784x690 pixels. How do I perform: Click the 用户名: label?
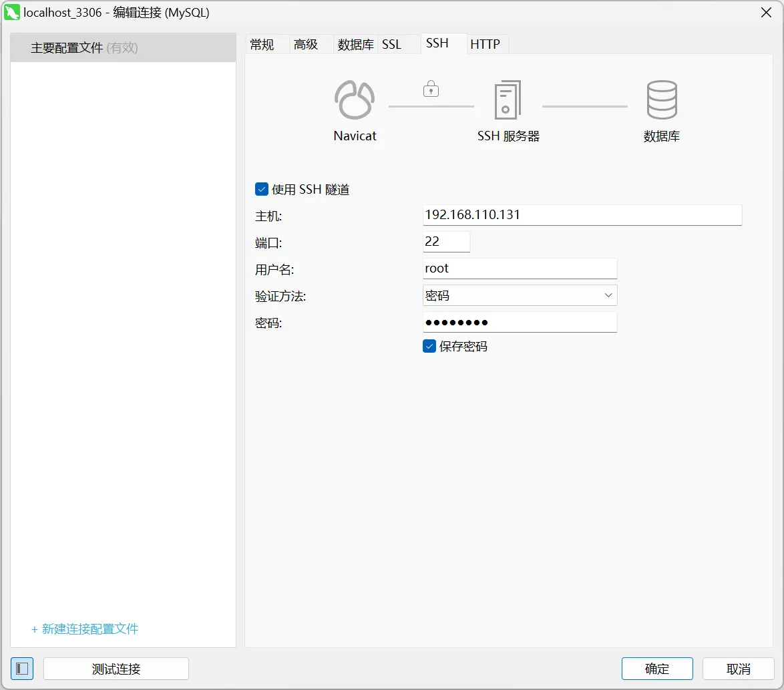tap(274, 270)
